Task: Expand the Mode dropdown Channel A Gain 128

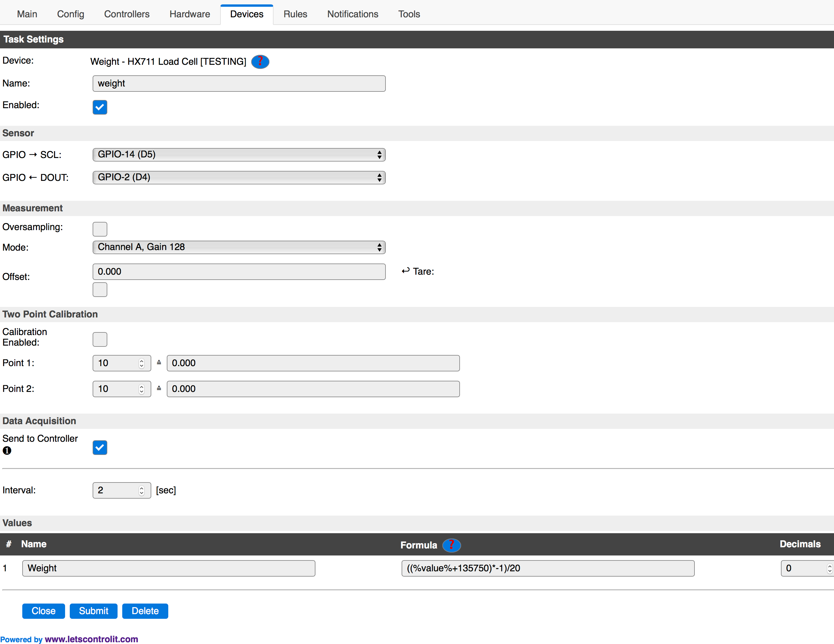Action: tap(239, 247)
